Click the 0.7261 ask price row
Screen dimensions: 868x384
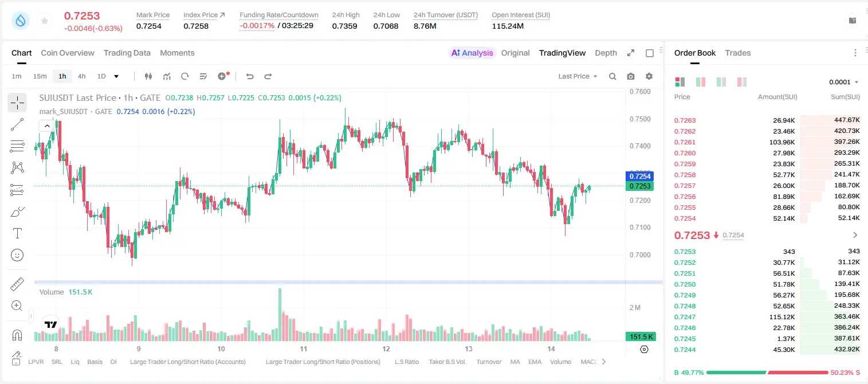click(x=767, y=142)
